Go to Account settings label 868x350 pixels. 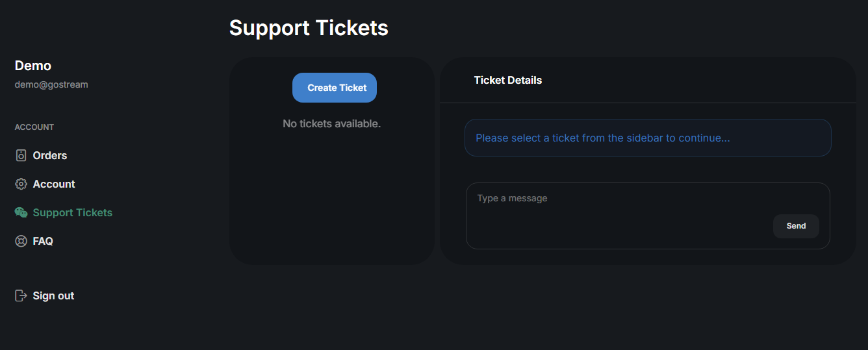[x=54, y=184]
